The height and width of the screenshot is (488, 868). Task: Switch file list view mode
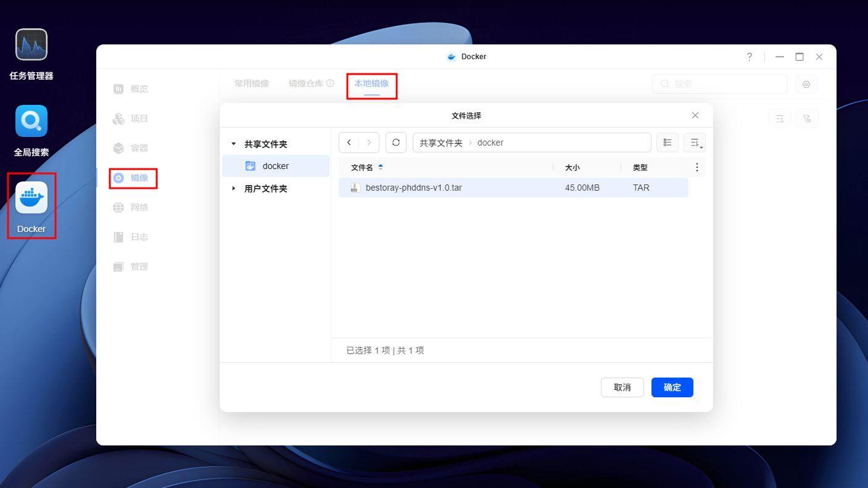click(668, 143)
